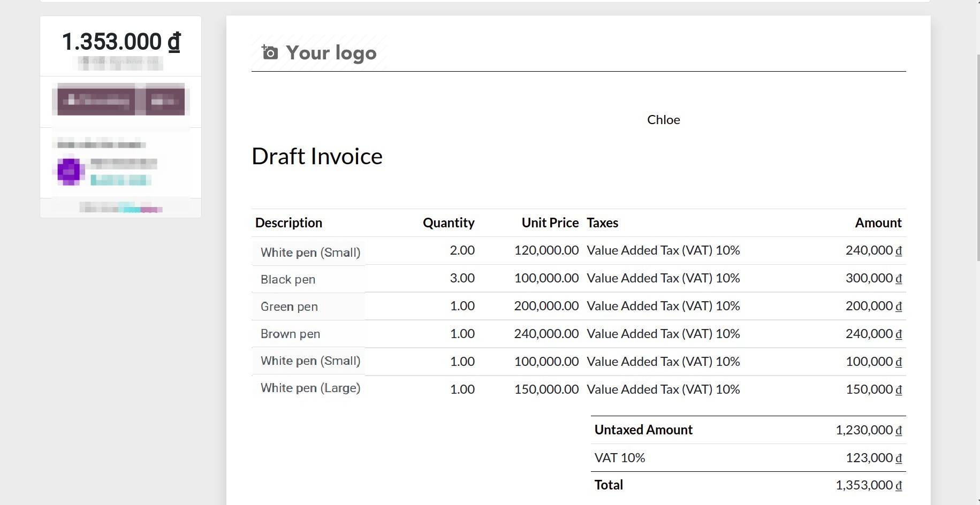Click the 'Black pen' line description
The height and width of the screenshot is (505, 980).
pos(288,279)
